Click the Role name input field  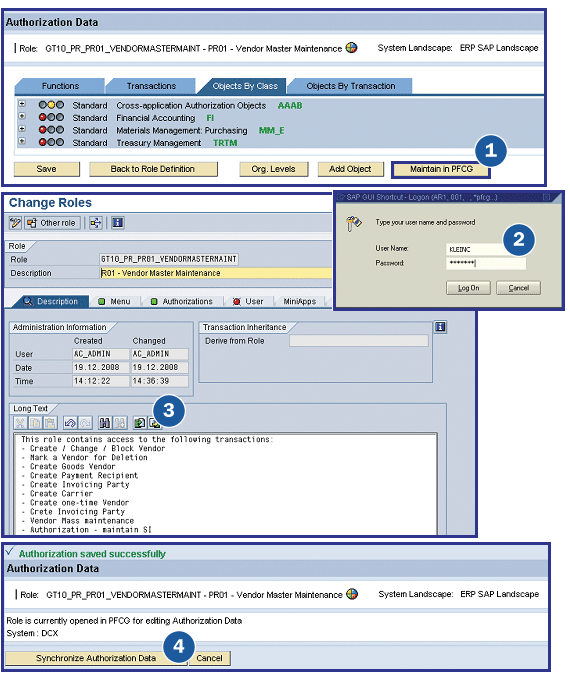(169, 259)
